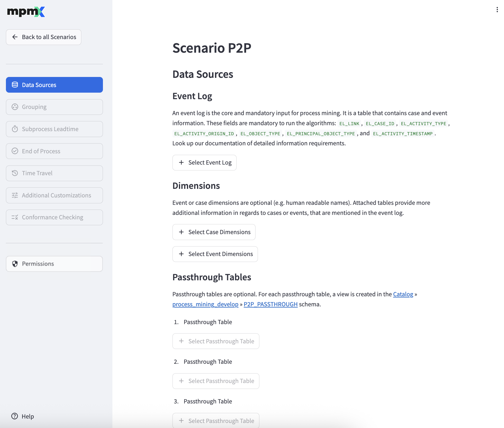Click the Subprocess Leadtime stopwatch icon

coord(15,129)
